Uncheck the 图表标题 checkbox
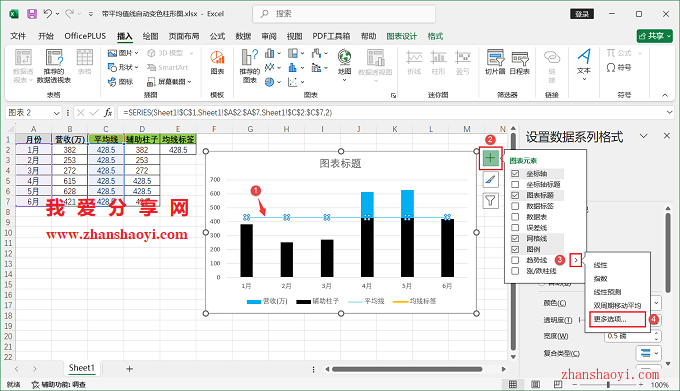 tap(515, 195)
